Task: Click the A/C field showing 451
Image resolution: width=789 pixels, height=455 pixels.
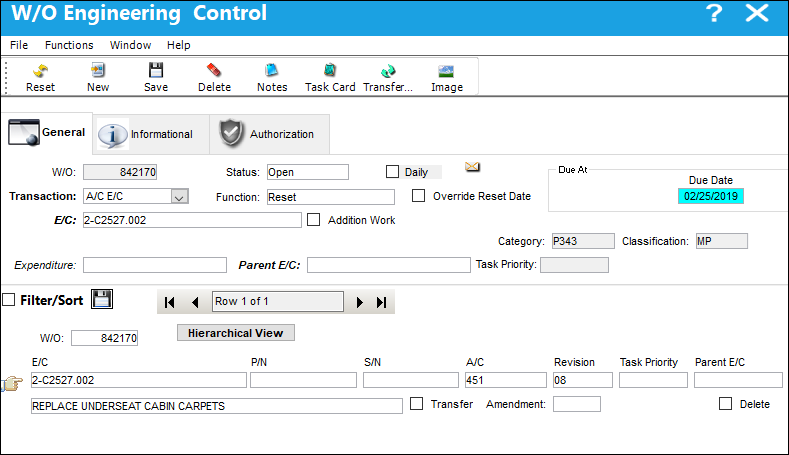Action: tap(506, 380)
